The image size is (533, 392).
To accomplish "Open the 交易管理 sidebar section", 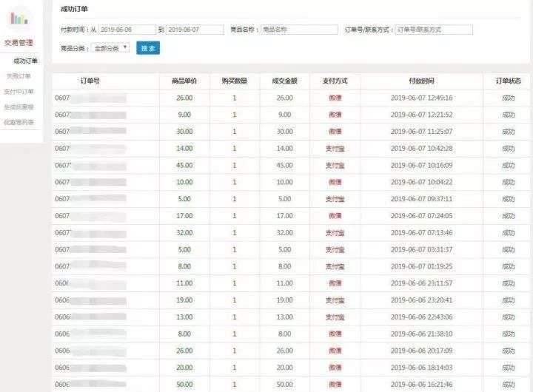I will (19, 43).
